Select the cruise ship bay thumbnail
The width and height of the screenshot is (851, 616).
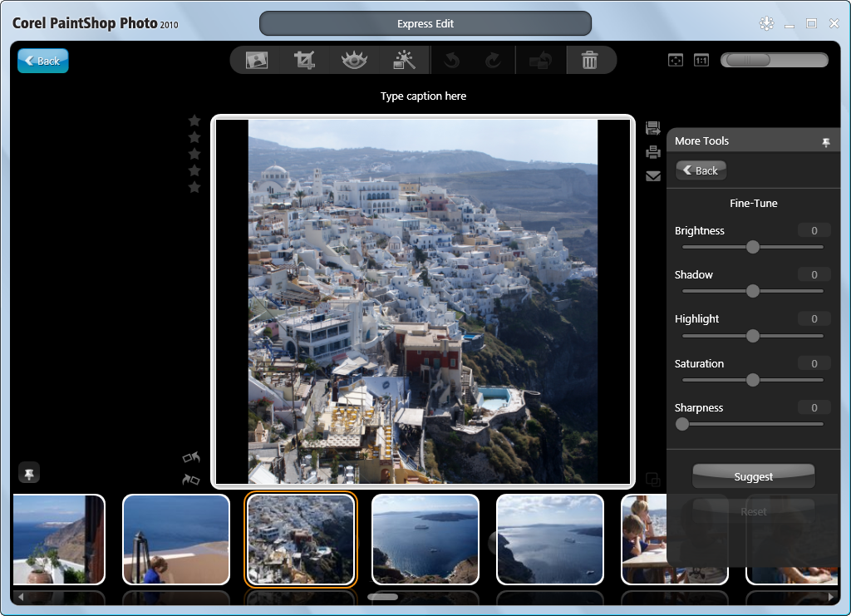click(425, 540)
